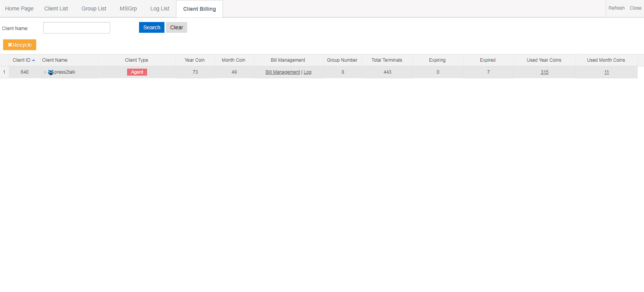
Task: Open Used Year Coins value 315
Action: click(544, 72)
